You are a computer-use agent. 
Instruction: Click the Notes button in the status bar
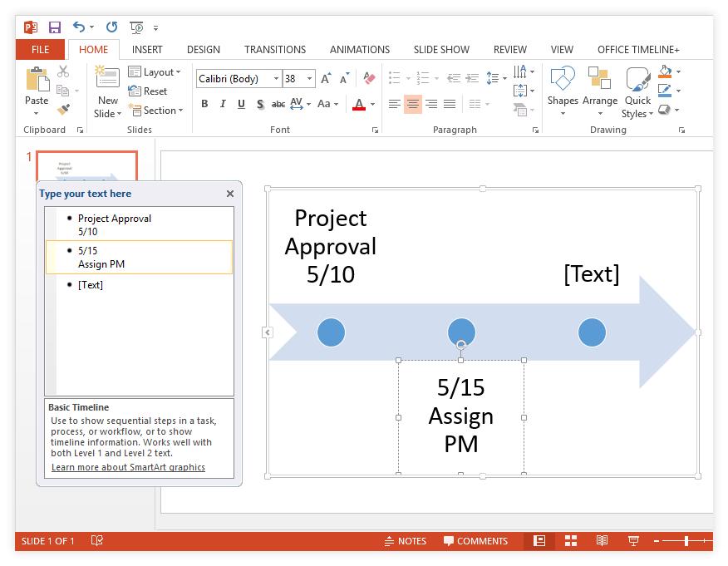point(405,541)
